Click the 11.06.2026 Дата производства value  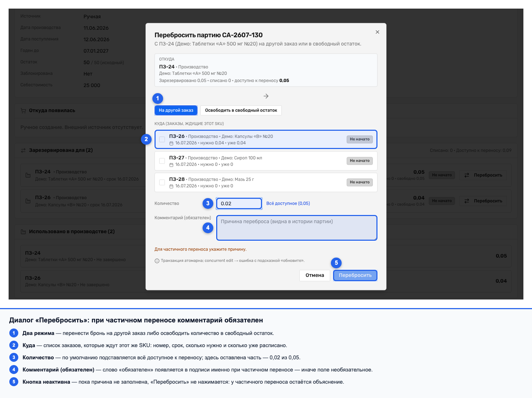[x=96, y=28]
